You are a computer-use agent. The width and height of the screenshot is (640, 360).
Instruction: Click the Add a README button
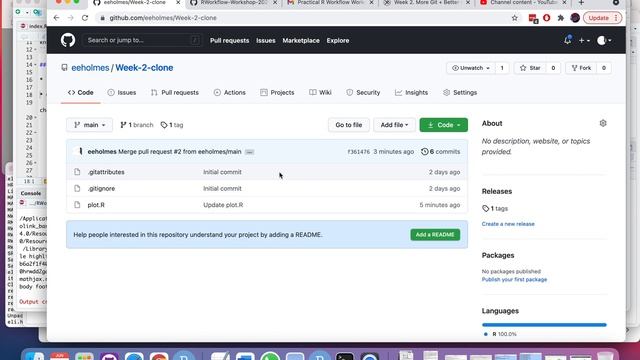[x=435, y=235]
